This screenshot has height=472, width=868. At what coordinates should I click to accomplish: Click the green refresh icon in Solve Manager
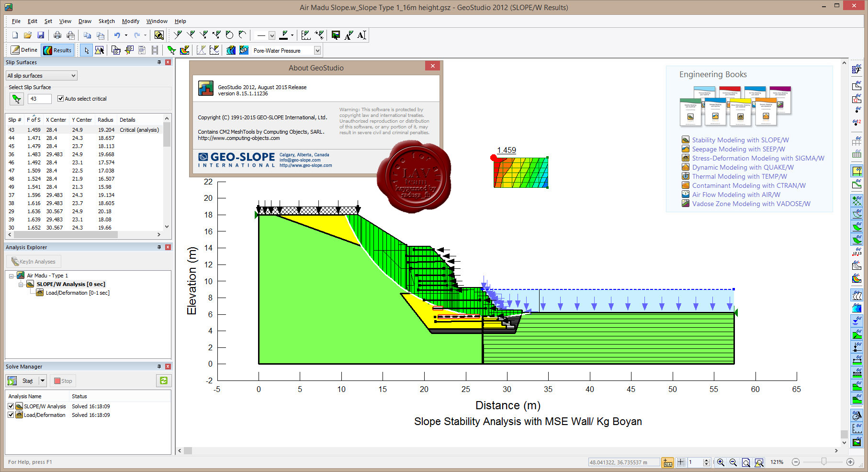pyautogui.click(x=164, y=380)
